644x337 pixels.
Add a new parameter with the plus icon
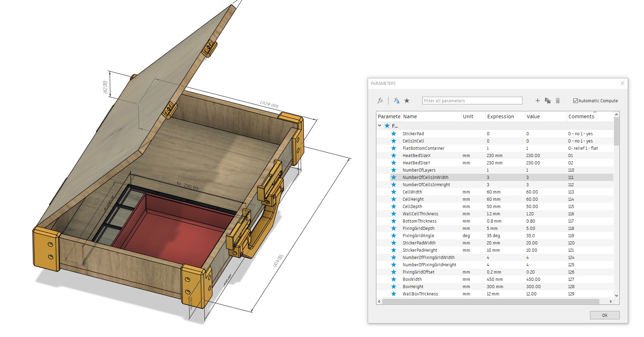click(x=538, y=101)
